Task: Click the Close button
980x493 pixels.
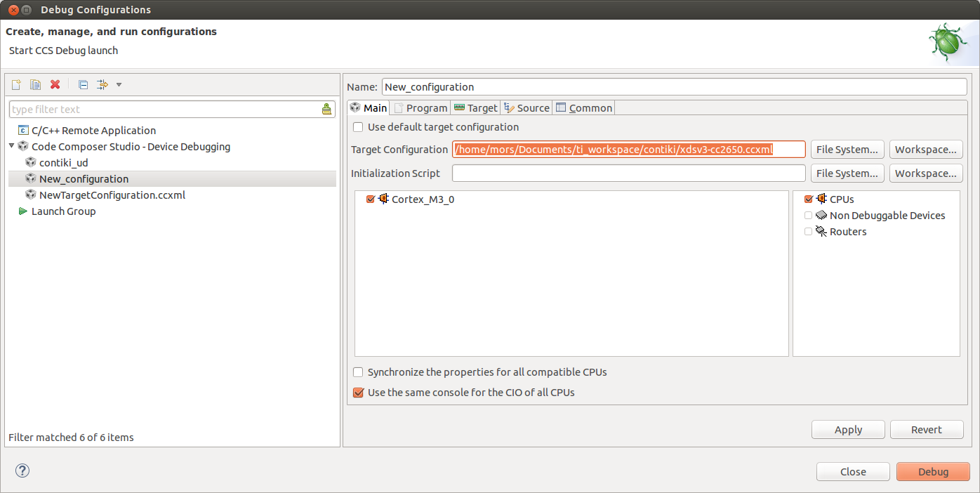Action: pos(853,472)
